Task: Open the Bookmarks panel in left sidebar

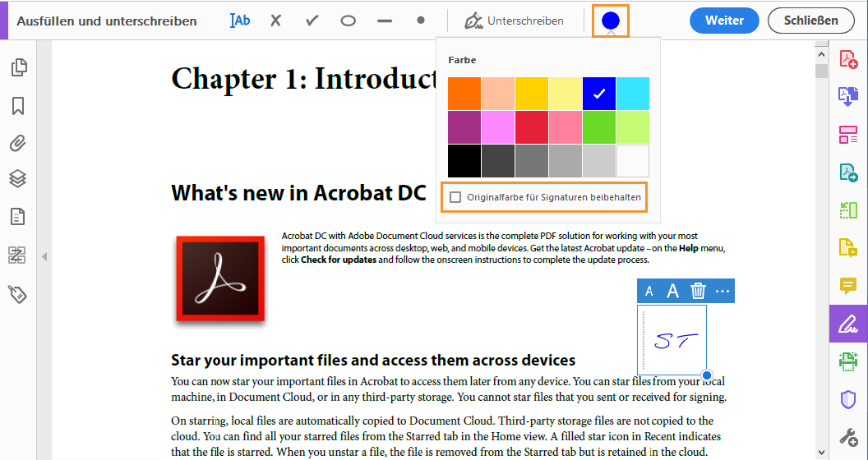Action: (x=18, y=106)
